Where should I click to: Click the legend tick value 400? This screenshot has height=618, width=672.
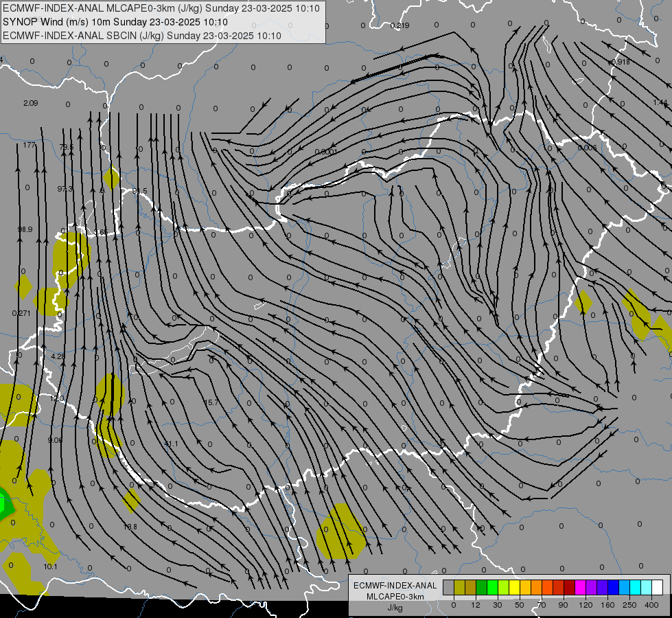[x=651, y=605]
